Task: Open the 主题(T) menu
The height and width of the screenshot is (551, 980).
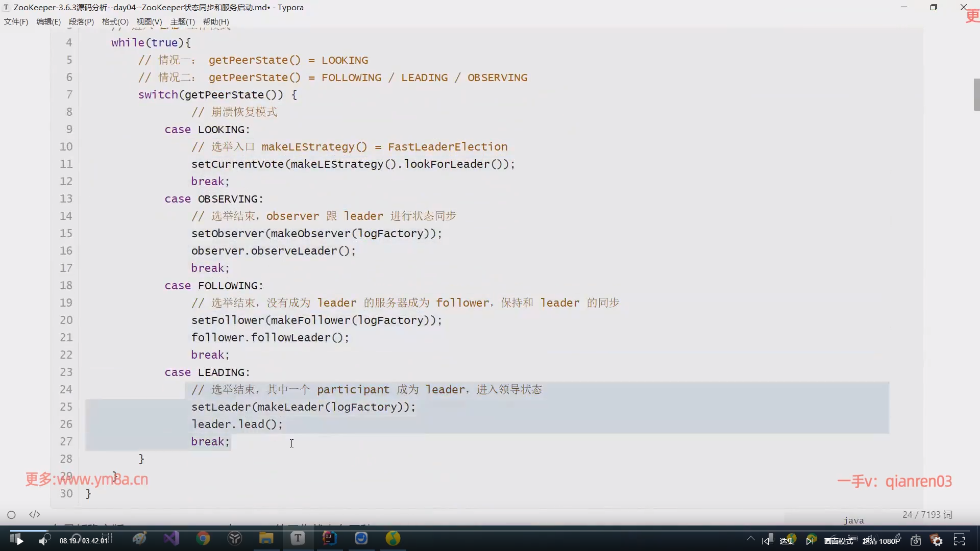Action: 182,21
